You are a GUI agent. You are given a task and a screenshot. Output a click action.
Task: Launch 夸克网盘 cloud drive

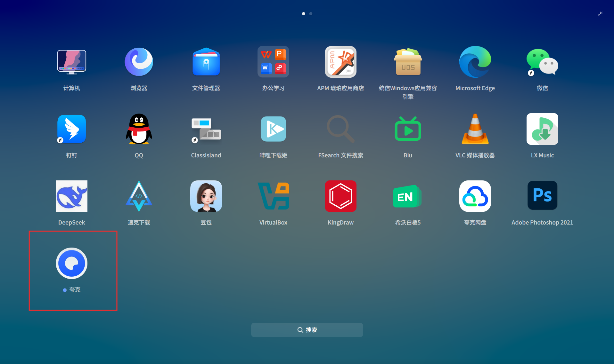tap(475, 196)
